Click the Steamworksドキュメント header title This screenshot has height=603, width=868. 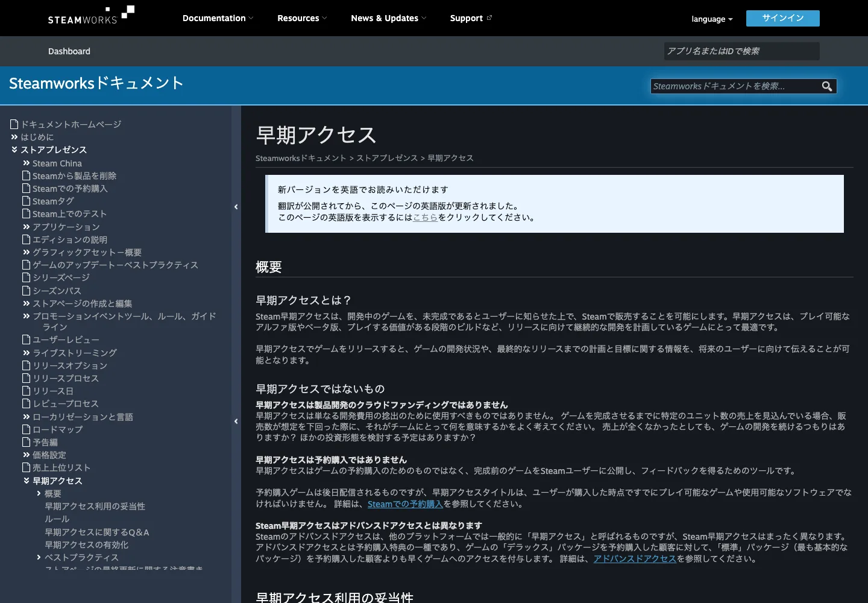96,83
